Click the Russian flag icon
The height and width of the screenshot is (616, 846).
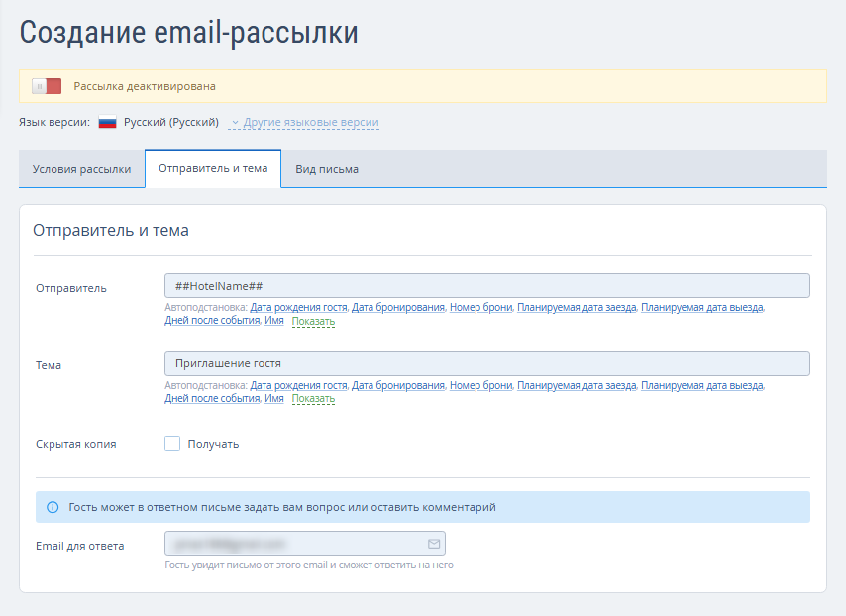pos(107,123)
